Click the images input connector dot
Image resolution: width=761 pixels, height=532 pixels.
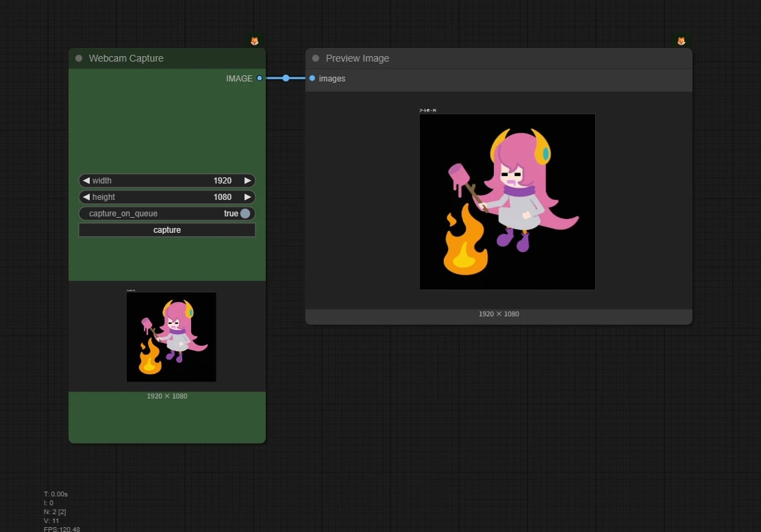[312, 78]
